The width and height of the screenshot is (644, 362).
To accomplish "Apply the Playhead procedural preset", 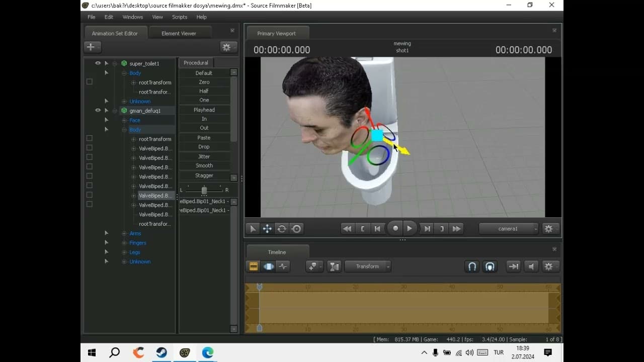I will pyautogui.click(x=204, y=110).
